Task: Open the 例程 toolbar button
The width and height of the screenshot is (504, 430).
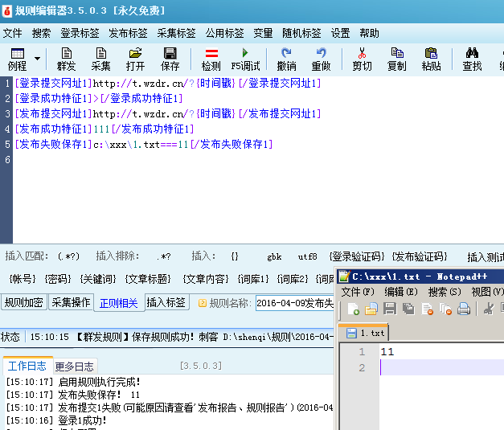Action: click(x=18, y=59)
